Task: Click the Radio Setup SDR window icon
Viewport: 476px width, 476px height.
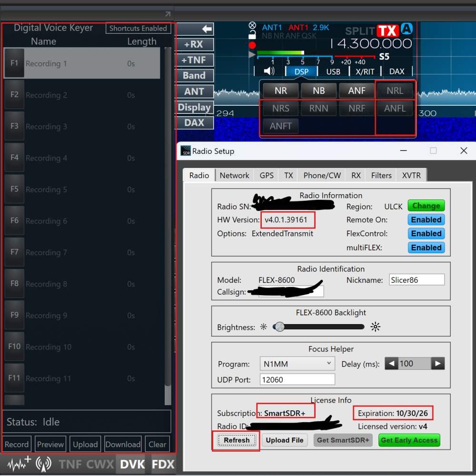Action: click(186, 150)
